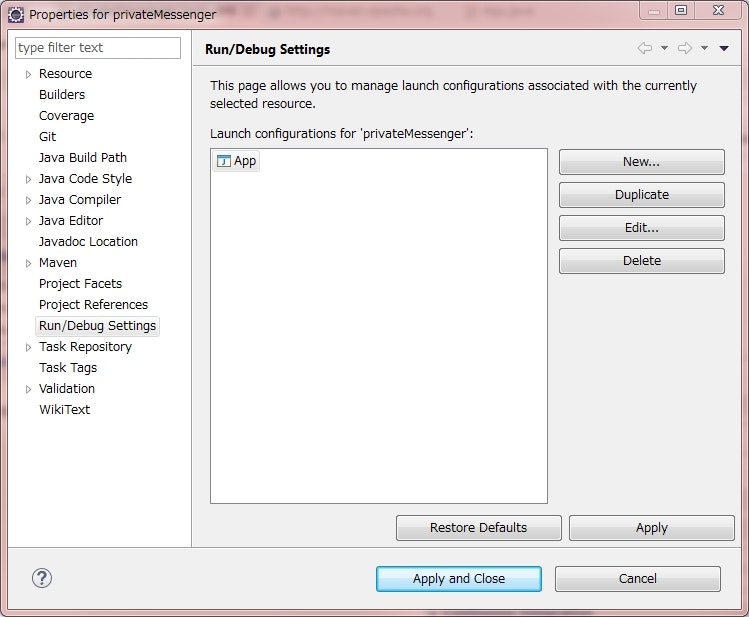Viewport: 749px width, 617px height.
Task: Expand the Java Editor node
Action: click(28, 221)
